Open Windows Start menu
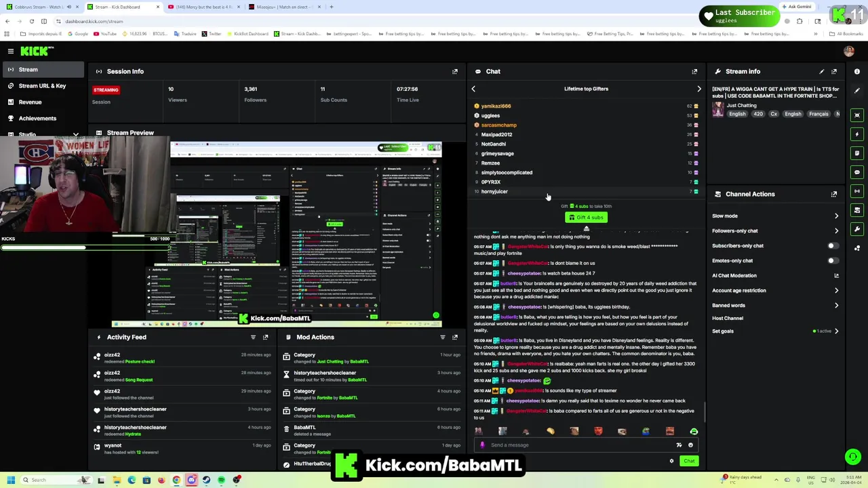 [x=11, y=480]
